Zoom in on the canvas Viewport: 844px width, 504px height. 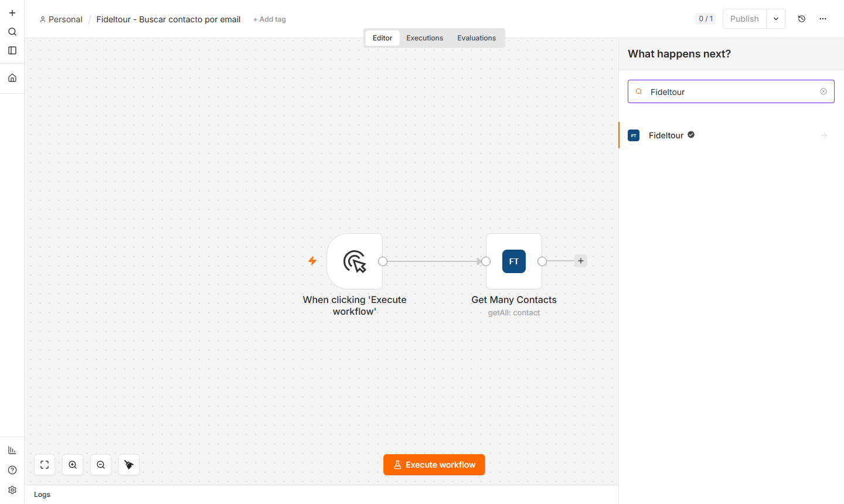tap(73, 465)
